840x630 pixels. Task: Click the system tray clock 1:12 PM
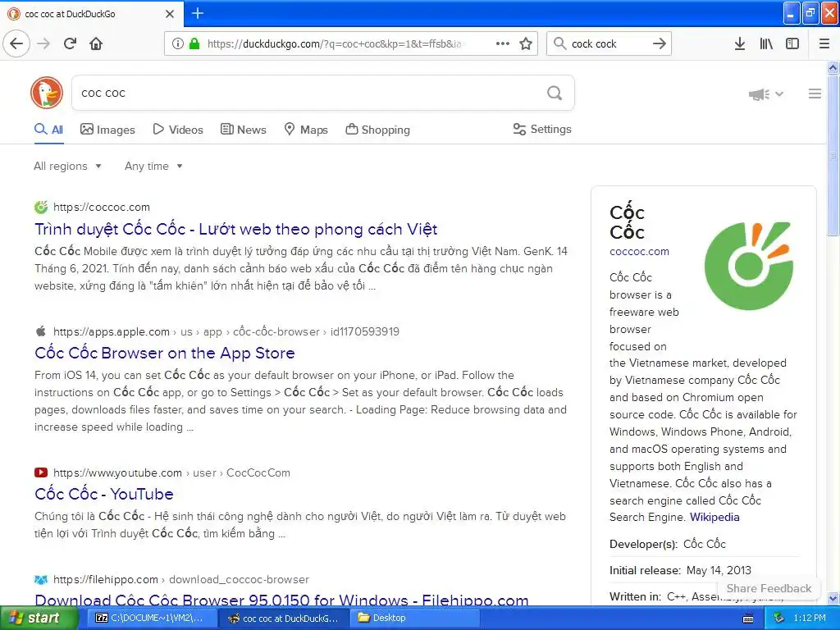[x=810, y=618]
